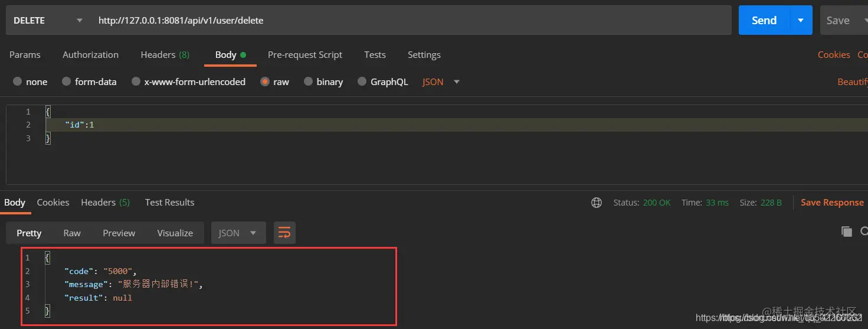The image size is (868, 329).
Task: Select the response Body tab
Action: click(x=15, y=202)
